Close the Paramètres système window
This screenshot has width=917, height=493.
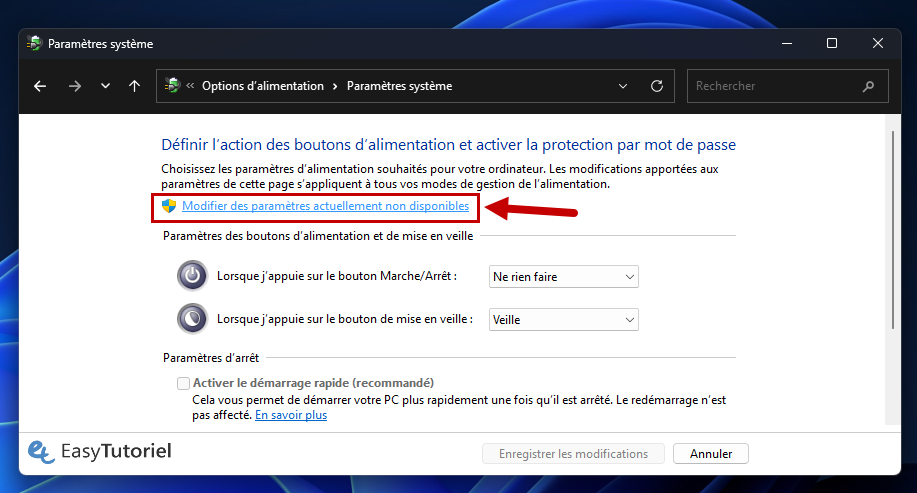click(878, 43)
